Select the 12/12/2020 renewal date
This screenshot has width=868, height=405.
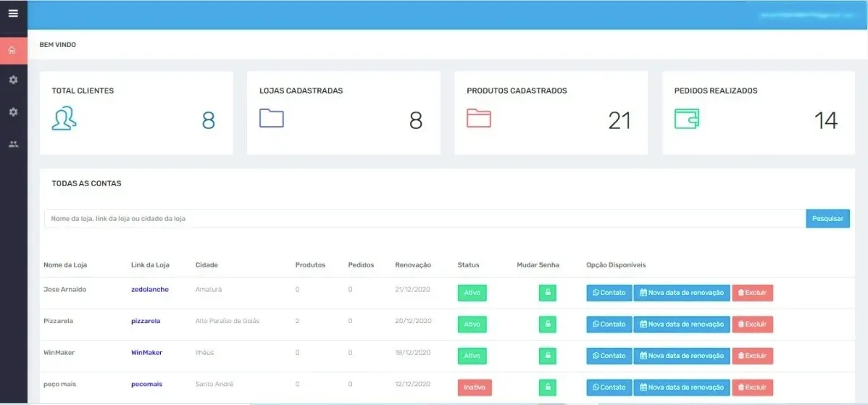point(413,384)
